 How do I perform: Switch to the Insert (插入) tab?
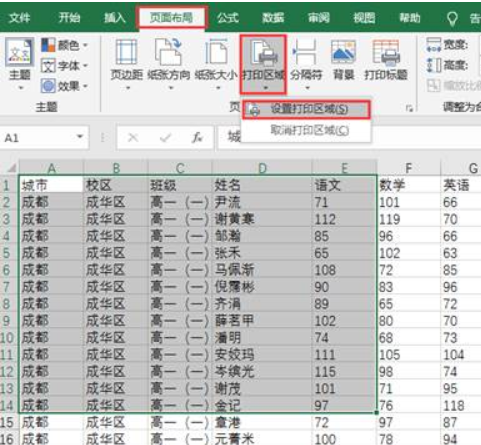[115, 18]
